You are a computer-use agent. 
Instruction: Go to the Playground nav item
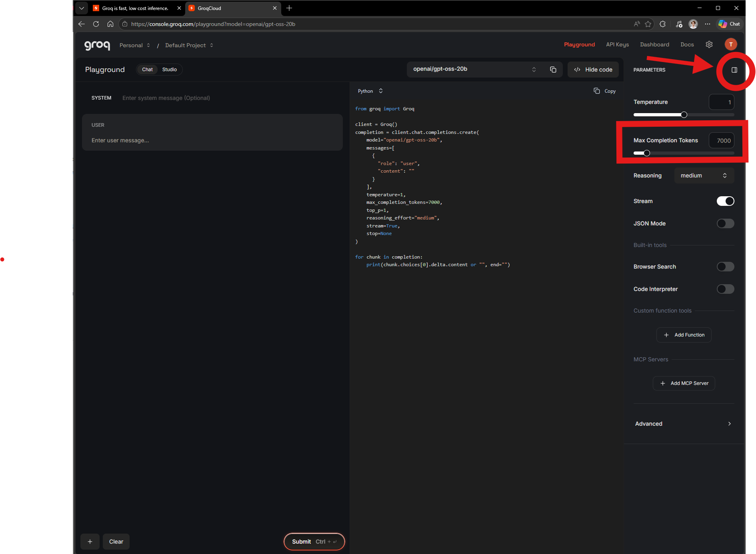pos(579,44)
